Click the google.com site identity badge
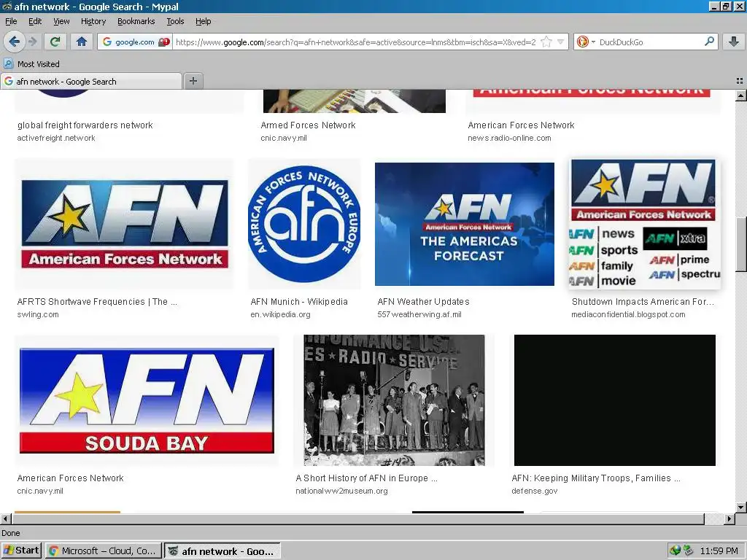The height and width of the screenshot is (560, 747). click(135, 42)
